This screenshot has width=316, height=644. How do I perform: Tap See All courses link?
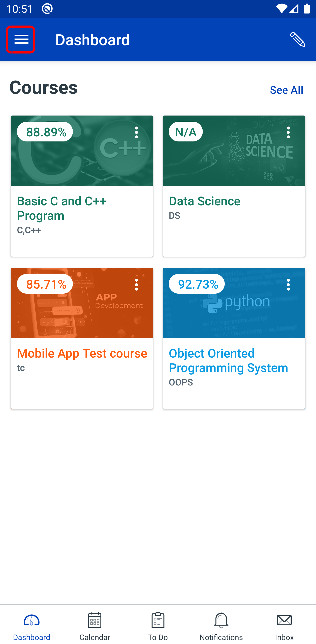pyautogui.click(x=286, y=90)
